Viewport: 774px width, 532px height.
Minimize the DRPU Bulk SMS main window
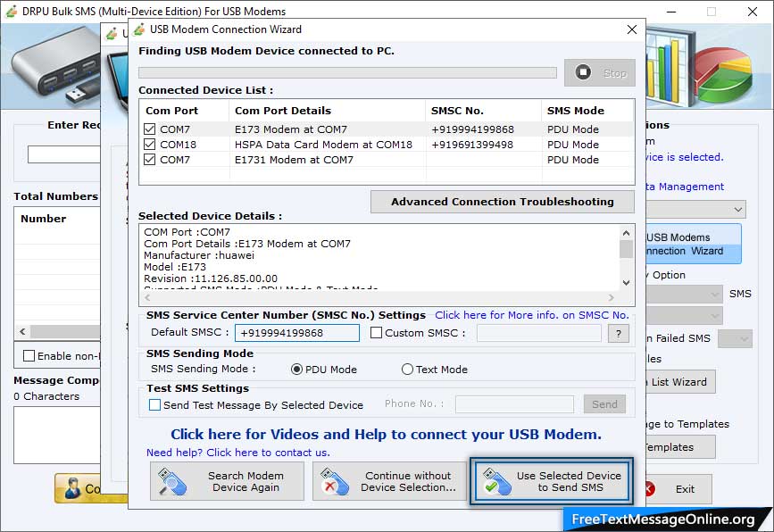click(x=671, y=12)
